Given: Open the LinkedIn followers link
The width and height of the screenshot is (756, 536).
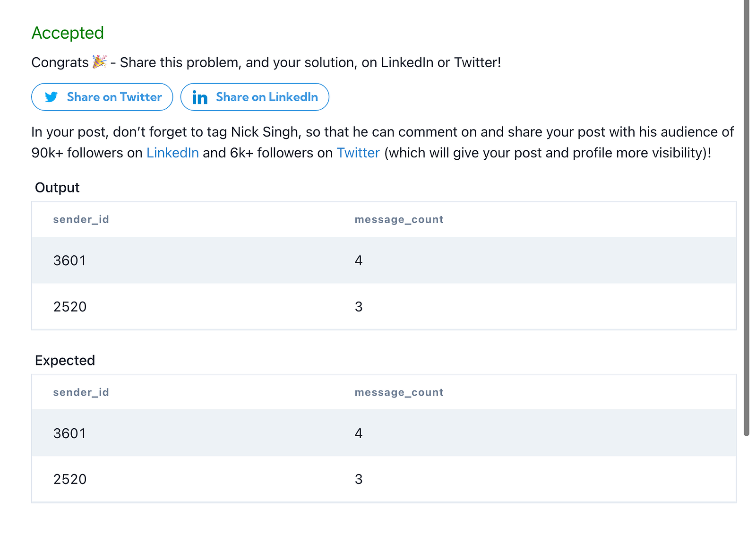Looking at the screenshot, I should [x=172, y=153].
